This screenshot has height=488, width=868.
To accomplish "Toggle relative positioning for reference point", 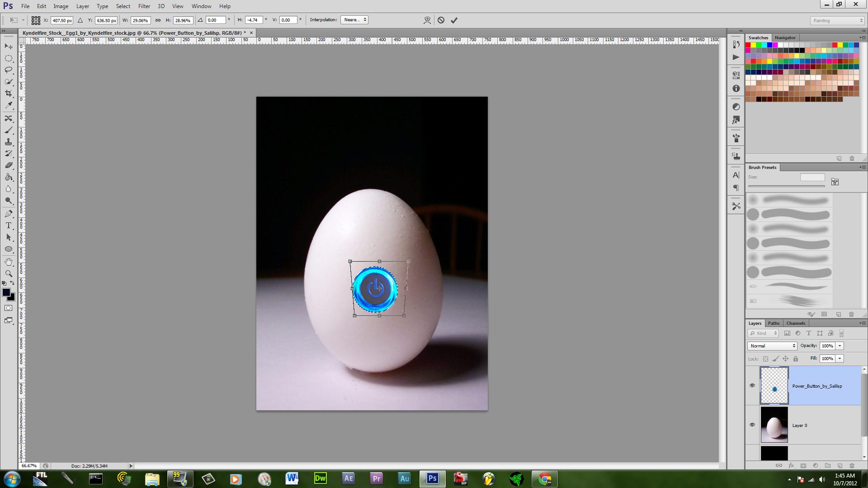I will pyautogui.click(x=80, y=20).
